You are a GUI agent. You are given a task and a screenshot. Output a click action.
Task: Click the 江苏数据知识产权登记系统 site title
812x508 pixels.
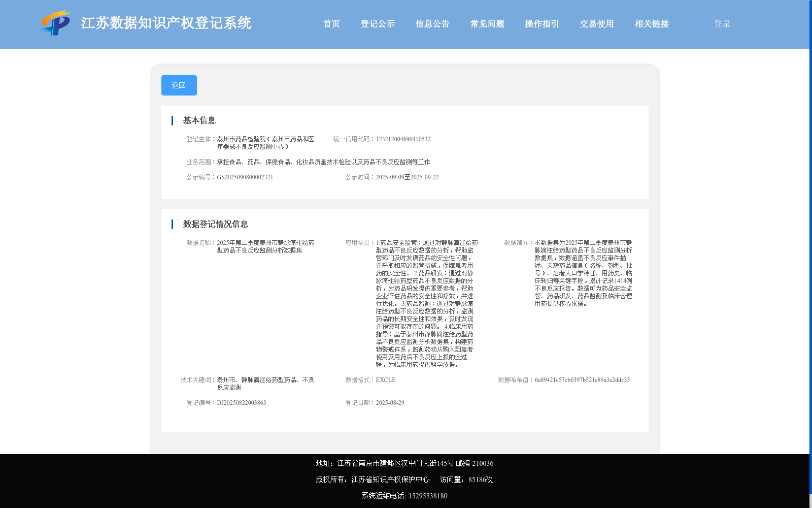point(166,23)
